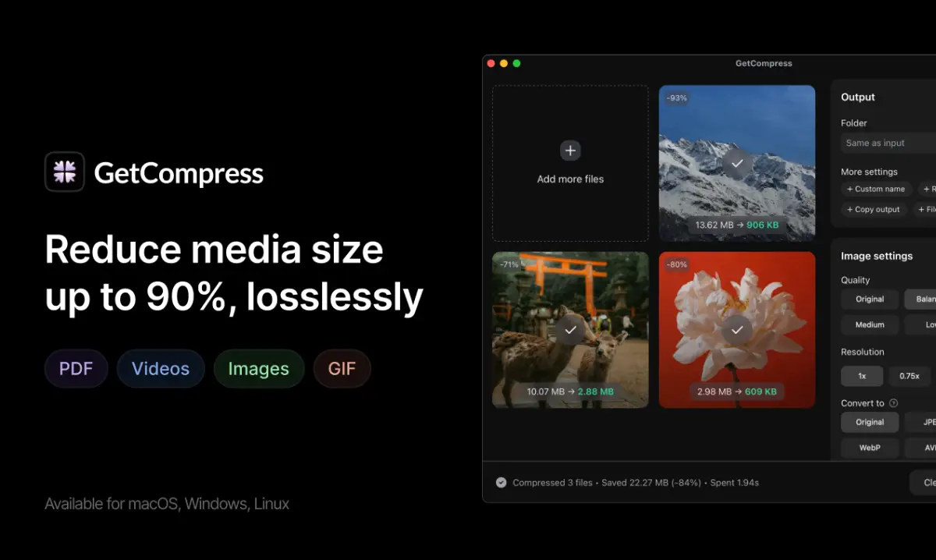Click the Same as input folder field

point(888,143)
